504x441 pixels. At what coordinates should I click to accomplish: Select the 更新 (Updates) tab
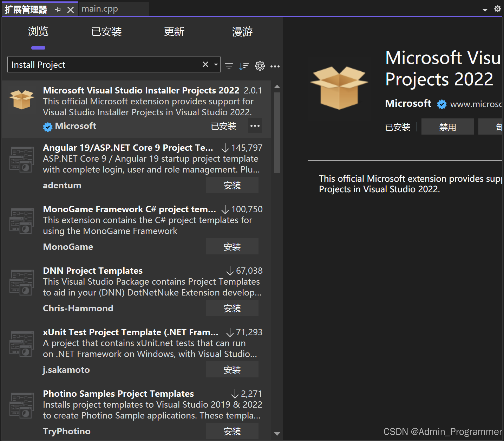tap(174, 32)
